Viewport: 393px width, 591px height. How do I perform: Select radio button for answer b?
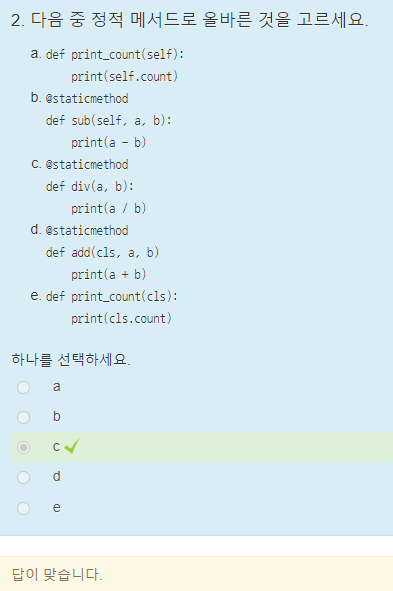23,417
